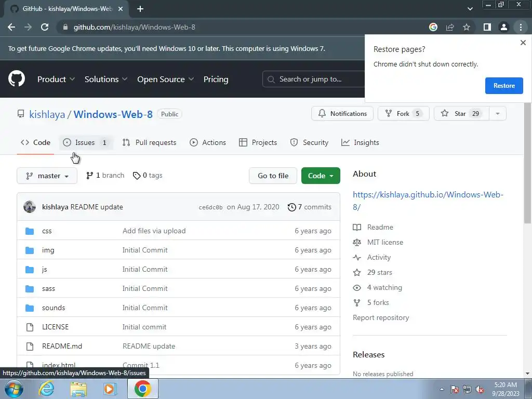Open the css folder
532x399 pixels.
point(47,231)
